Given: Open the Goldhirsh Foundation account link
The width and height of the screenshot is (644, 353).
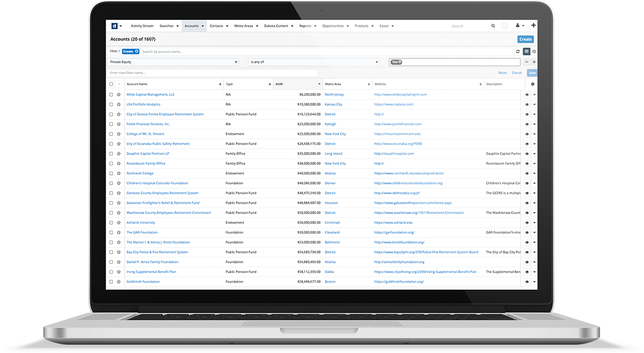Looking at the screenshot, I should tap(143, 282).
